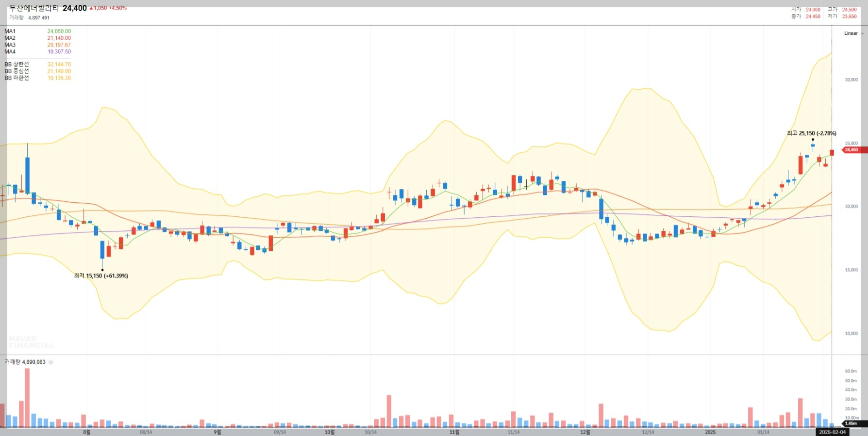Viewport: 868px width, 436px height.
Task: Click the 15,000 price axis label
Action: click(851, 270)
